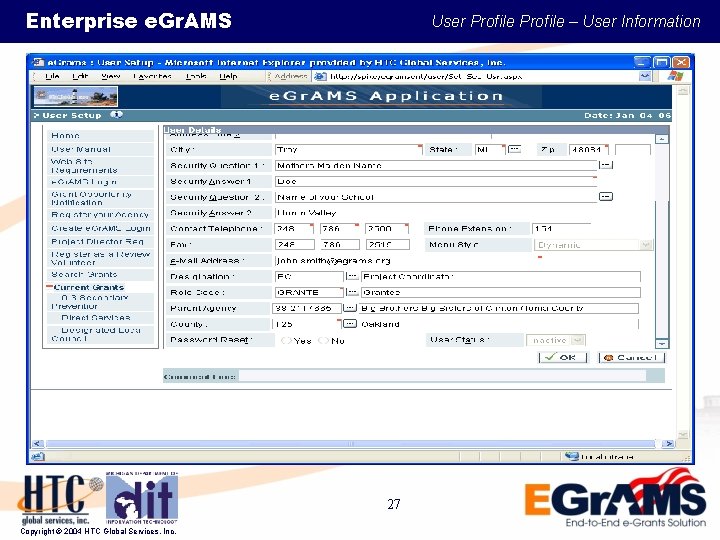Click the horizontal scrollbar left arrow
720x540 pixels.
(38, 444)
